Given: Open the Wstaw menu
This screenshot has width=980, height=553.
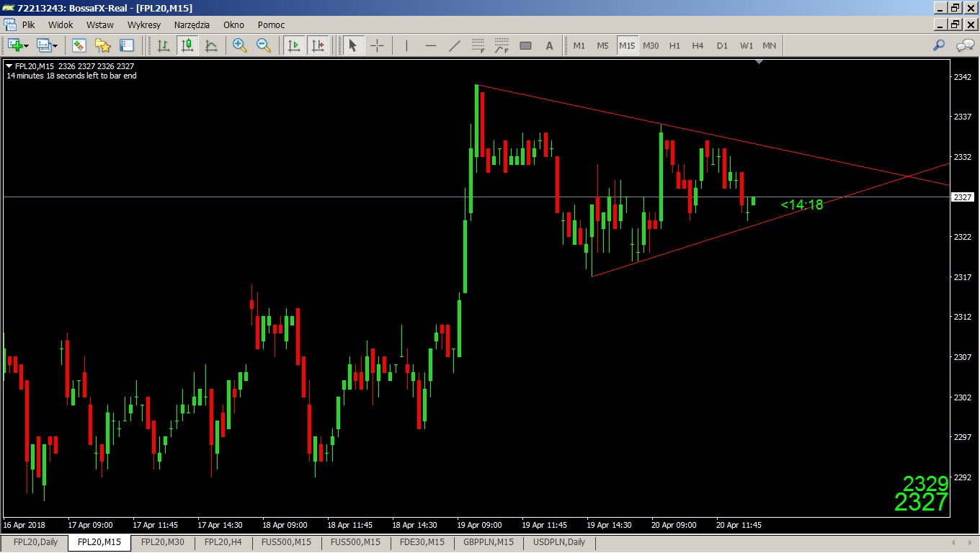Looking at the screenshot, I should pyautogui.click(x=100, y=24).
